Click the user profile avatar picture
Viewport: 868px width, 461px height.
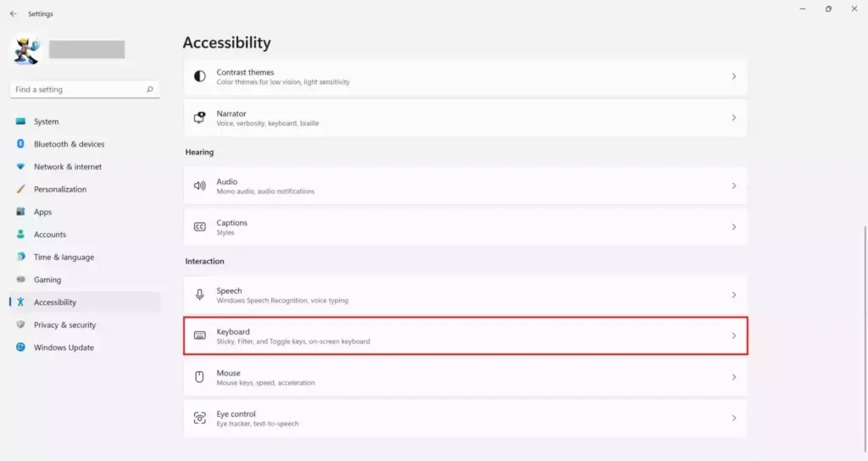pyautogui.click(x=27, y=50)
